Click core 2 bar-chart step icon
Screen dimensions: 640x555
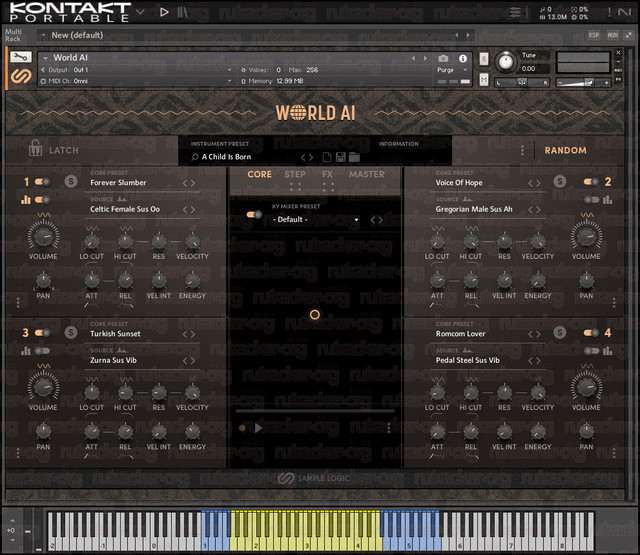point(607,200)
